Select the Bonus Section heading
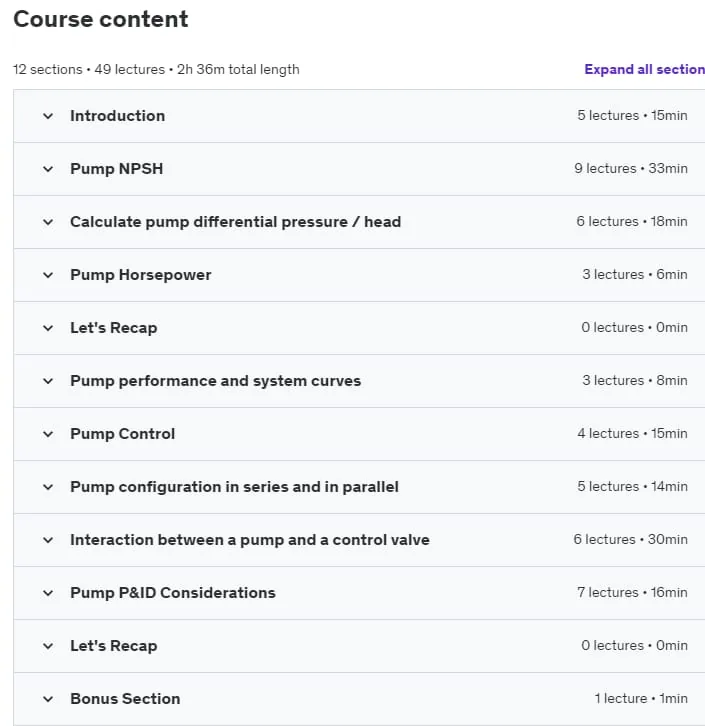 [x=125, y=699]
